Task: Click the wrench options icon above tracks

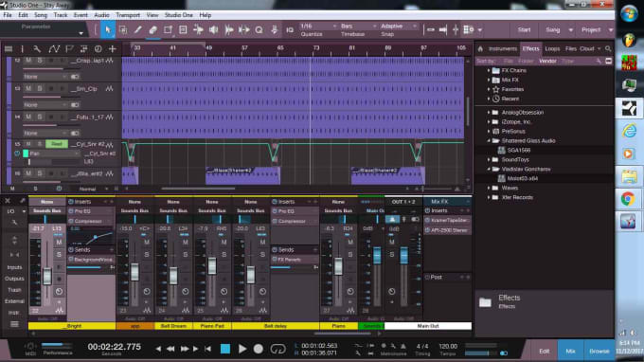Action: 37,49
